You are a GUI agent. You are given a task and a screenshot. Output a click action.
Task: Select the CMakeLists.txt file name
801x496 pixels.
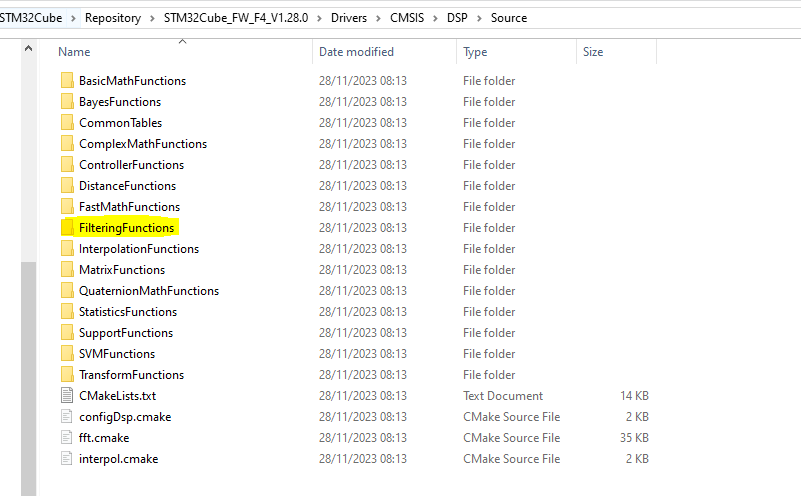click(x=117, y=395)
